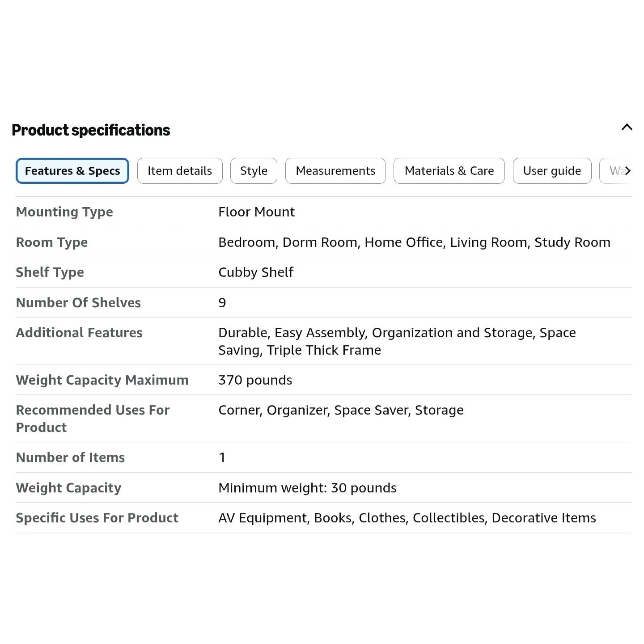View the Materials & Care tab
Viewport: 644px width, 644px height.
[449, 171]
